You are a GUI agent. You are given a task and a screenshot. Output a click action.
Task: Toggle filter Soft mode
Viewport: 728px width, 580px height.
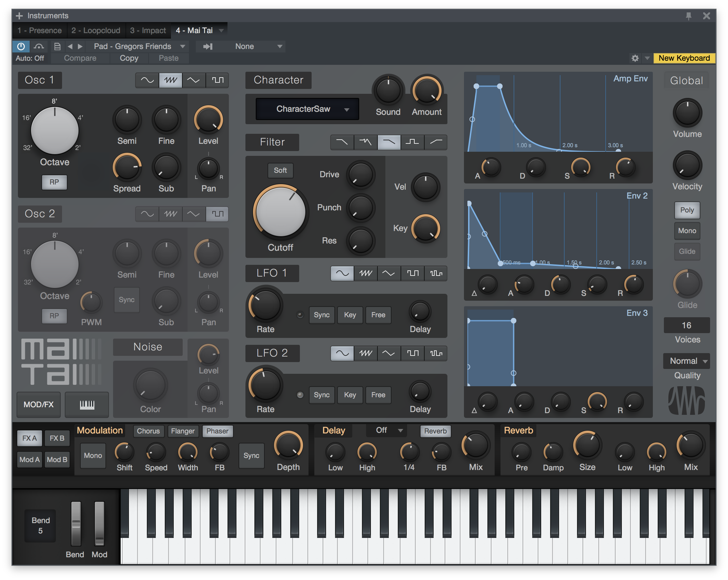(280, 170)
